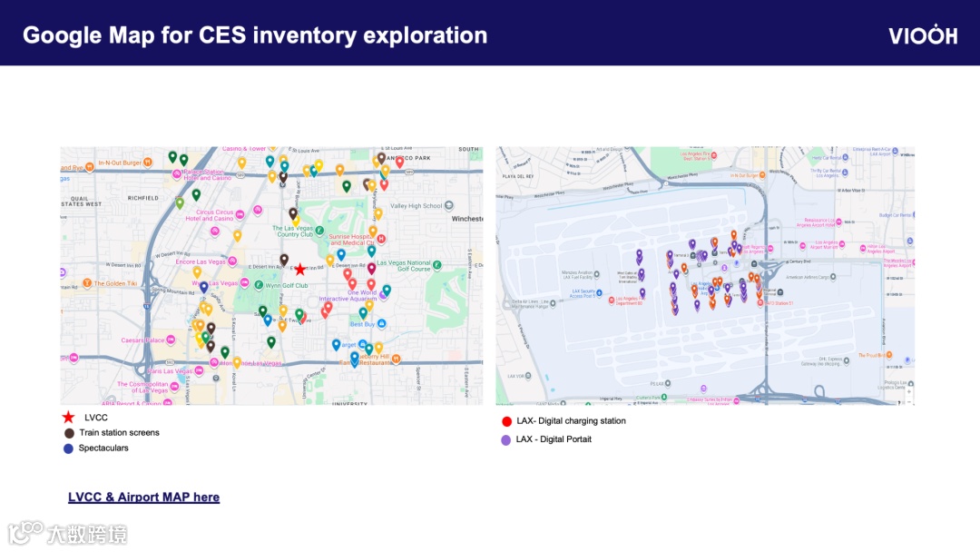Screen dimensions: 980x552
Task: Click the slide title Google Map for CES inventory exploration
Action: (255, 35)
